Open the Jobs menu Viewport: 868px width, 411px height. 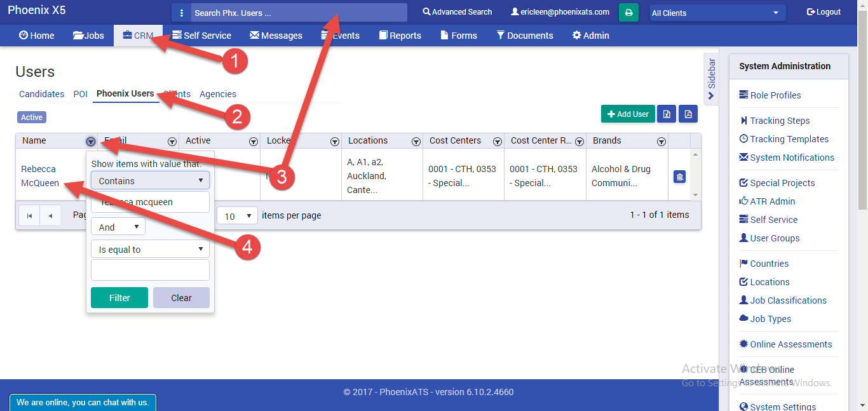[88, 36]
